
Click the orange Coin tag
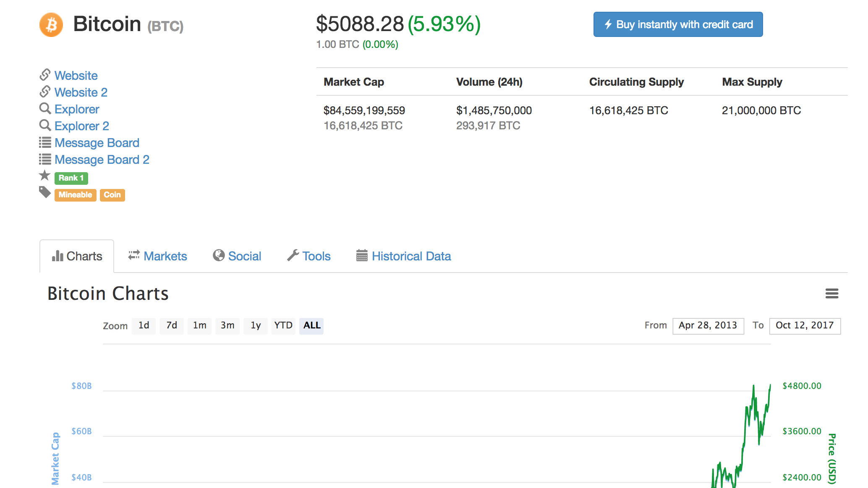pos(112,195)
